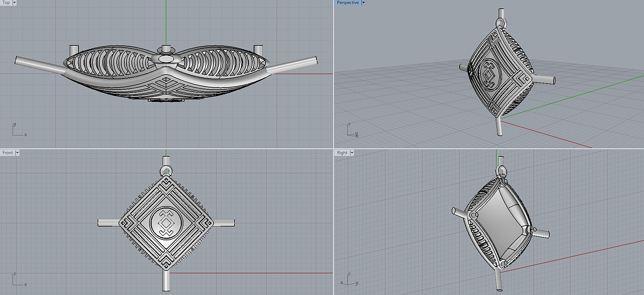This screenshot has height=295, width=644.
Task: Open the Top viewport dropdown arrow menu
Action: point(14,3)
